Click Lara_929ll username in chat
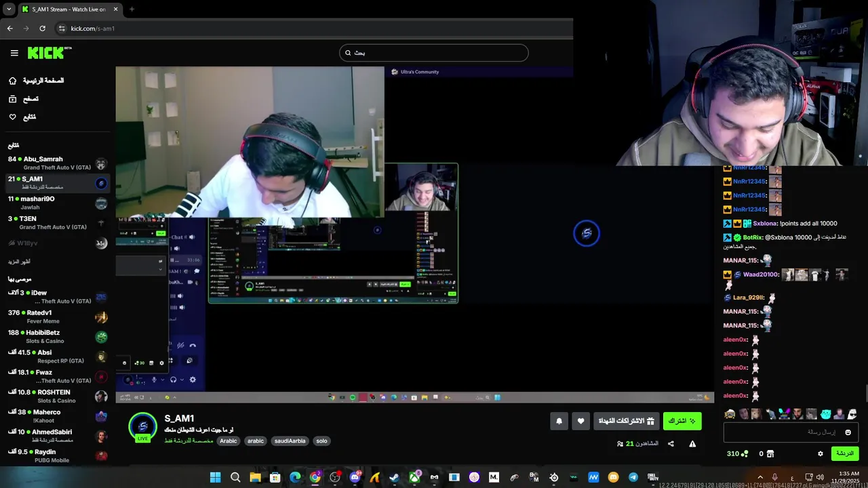This screenshot has height=488, width=868. [749, 298]
